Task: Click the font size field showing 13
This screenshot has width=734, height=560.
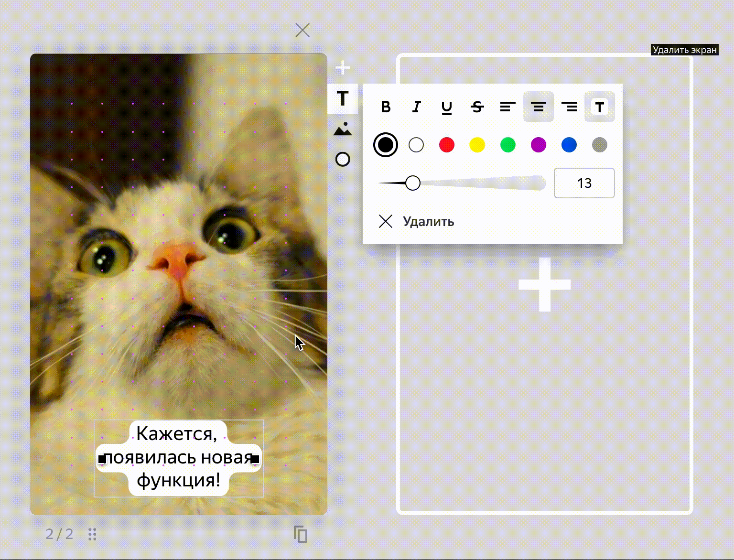Action: point(584,183)
